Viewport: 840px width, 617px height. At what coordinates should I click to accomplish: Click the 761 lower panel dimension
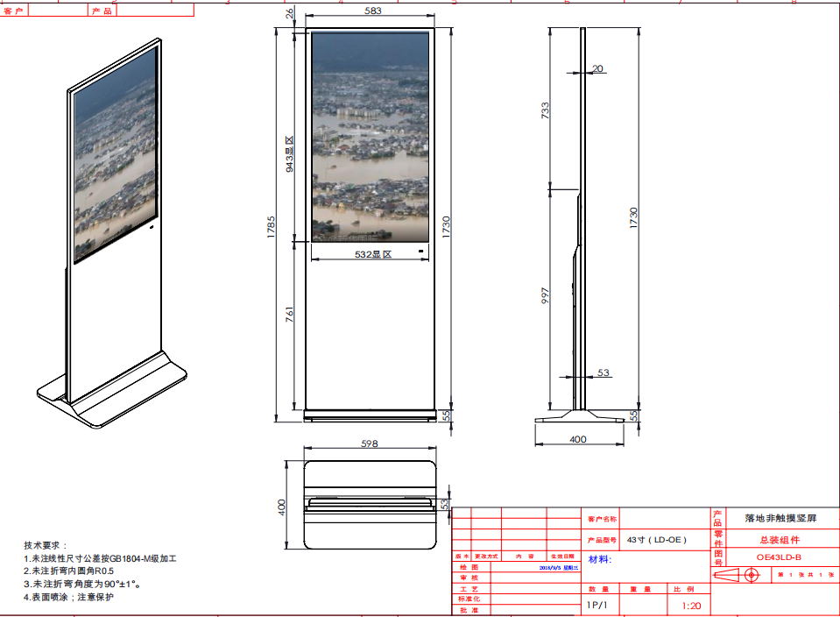click(290, 316)
